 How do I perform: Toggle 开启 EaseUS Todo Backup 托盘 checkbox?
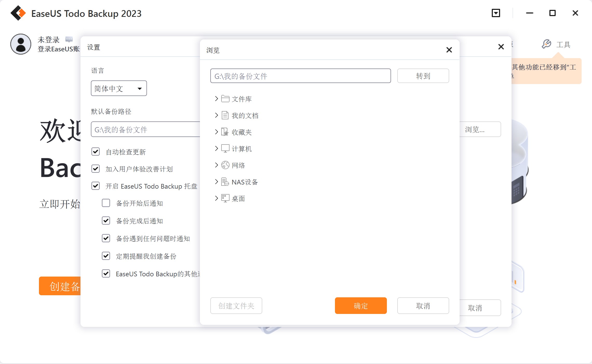pyautogui.click(x=96, y=186)
